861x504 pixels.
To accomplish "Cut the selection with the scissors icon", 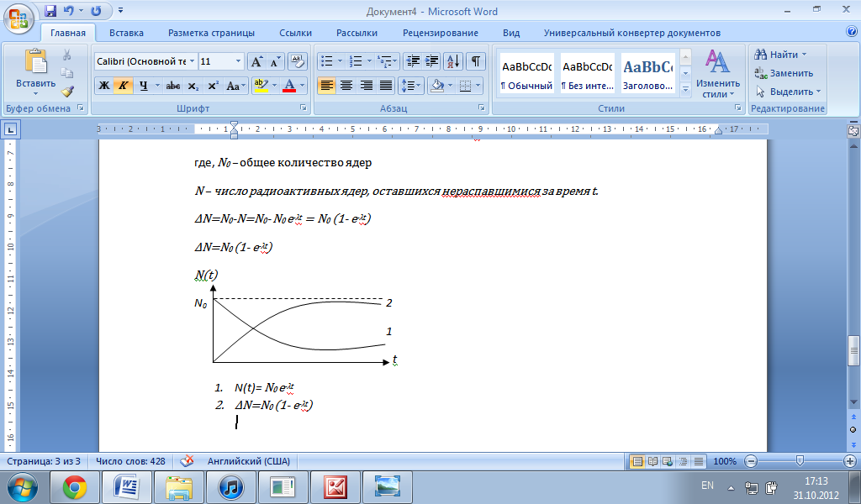I will point(67,55).
